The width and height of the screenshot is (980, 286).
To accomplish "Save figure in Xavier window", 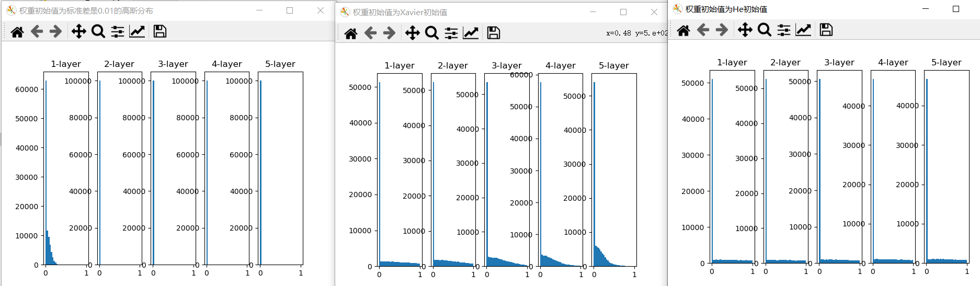I will [x=494, y=33].
